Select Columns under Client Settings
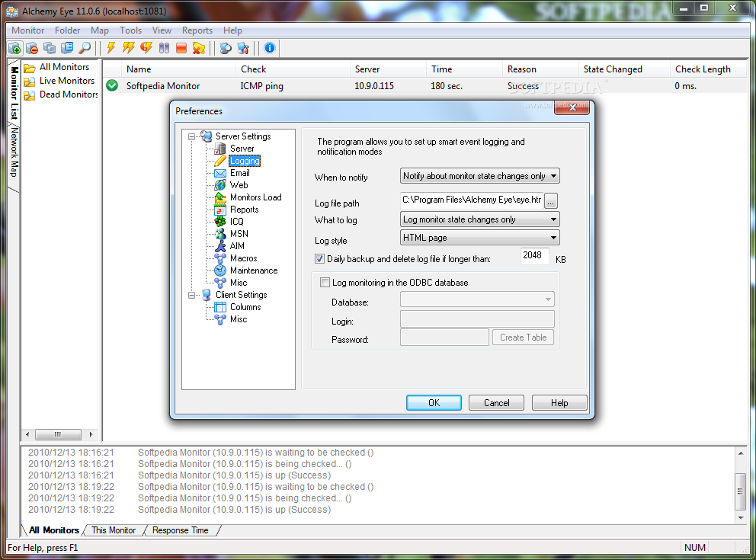The width and height of the screenshot is (756, 560). pos(245,307)
